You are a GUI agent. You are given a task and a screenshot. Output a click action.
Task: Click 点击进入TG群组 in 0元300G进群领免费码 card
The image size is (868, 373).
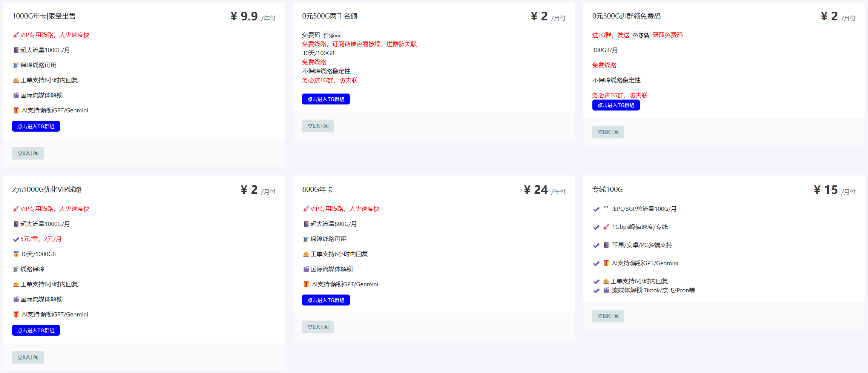616,105
